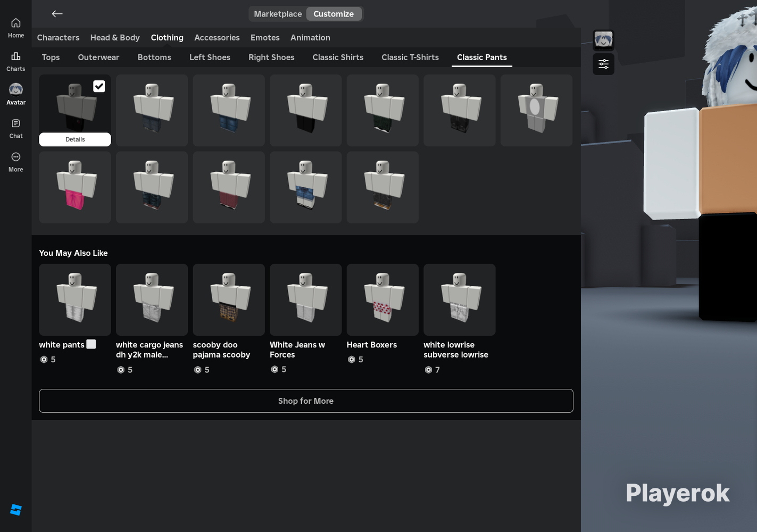Screen dimensions: 757x532
Task: Select the Classic Pants subcategory
Action: [482, 57]
